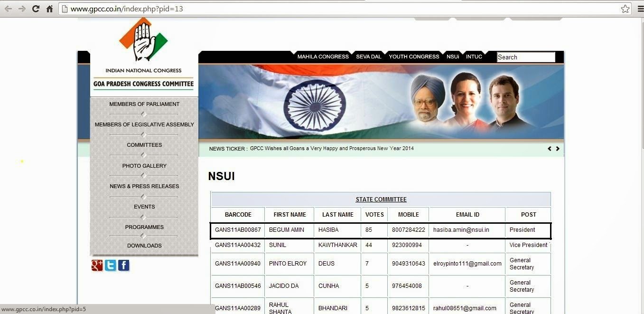Select barcode GANS11AA00432 cell
The image size is (644, 314).
[238, 245]
